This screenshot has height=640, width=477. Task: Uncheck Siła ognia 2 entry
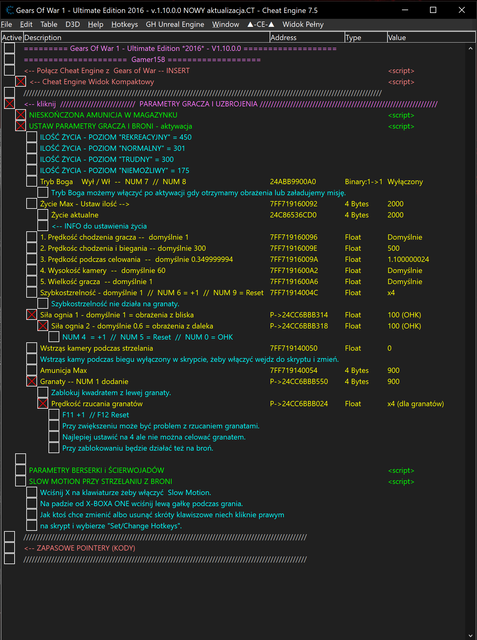(x=42, y=326)
